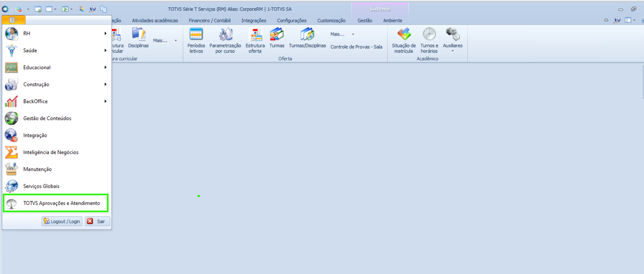644x274 pixels.
Task: Open Turmas in the Oferta group
Action: pos(277,38)
